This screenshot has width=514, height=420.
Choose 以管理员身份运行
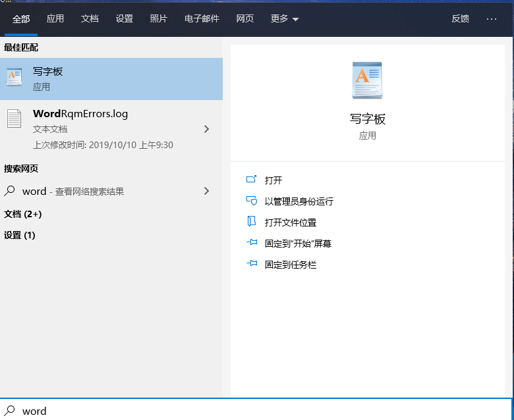point(299,201)
